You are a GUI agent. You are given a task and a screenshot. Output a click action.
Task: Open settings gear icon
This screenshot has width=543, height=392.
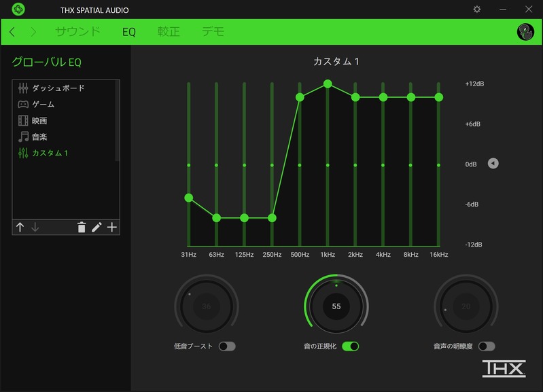pyautogui.click(x=477, y=10)
